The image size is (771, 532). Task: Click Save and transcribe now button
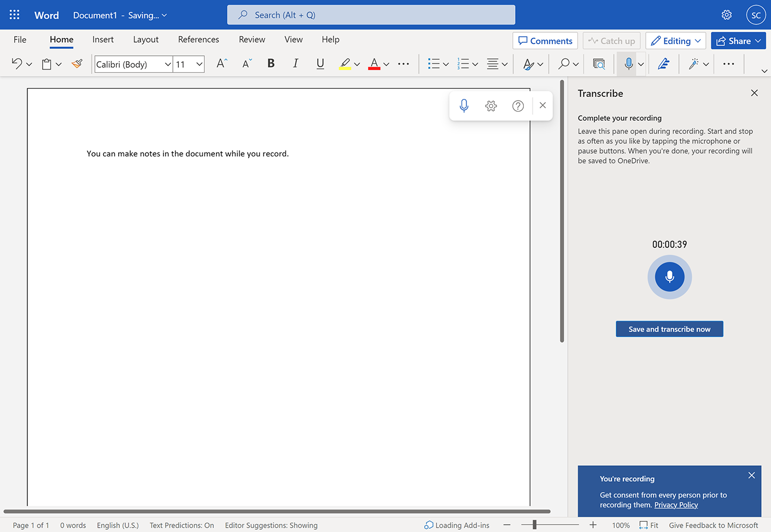(669, 329)
